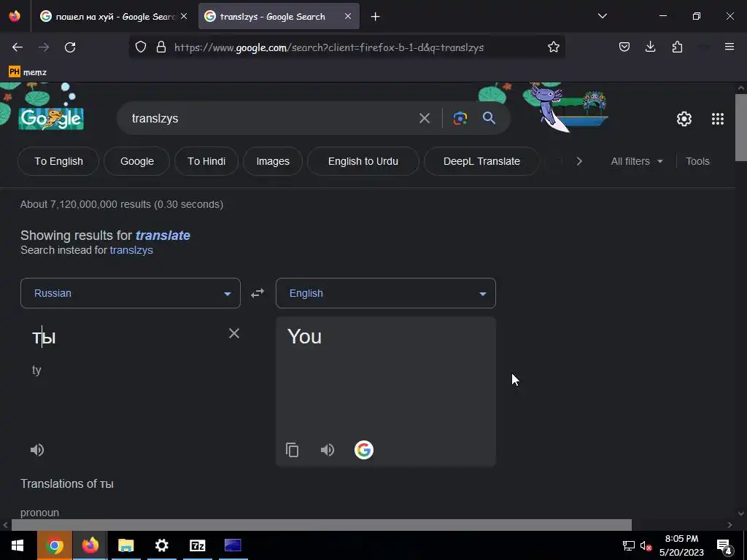The height and width of the screenshot is (560, 747).
Task: Open a new browser tab
Action: coord(376,17)
